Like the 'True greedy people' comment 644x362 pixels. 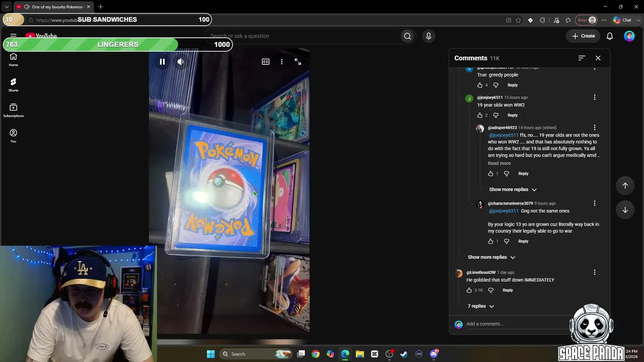480,85
